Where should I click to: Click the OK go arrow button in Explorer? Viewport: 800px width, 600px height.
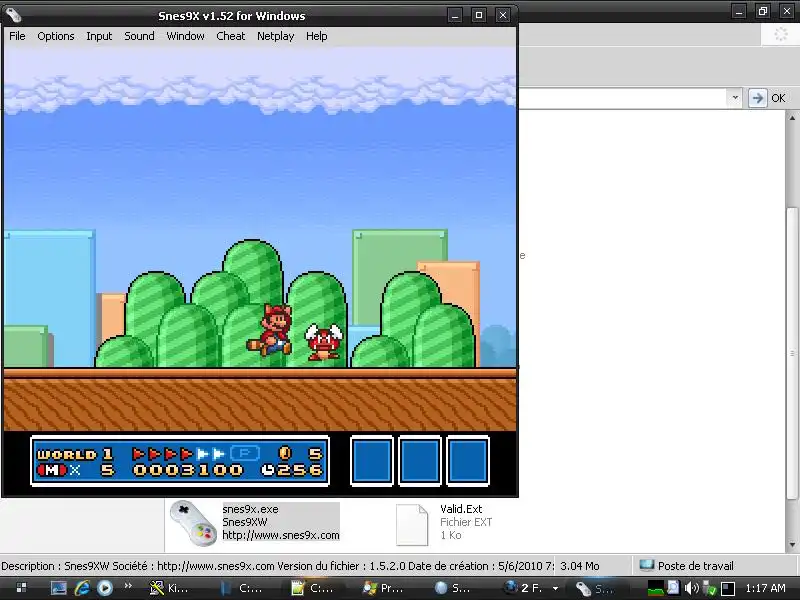[x=758, y=98]
